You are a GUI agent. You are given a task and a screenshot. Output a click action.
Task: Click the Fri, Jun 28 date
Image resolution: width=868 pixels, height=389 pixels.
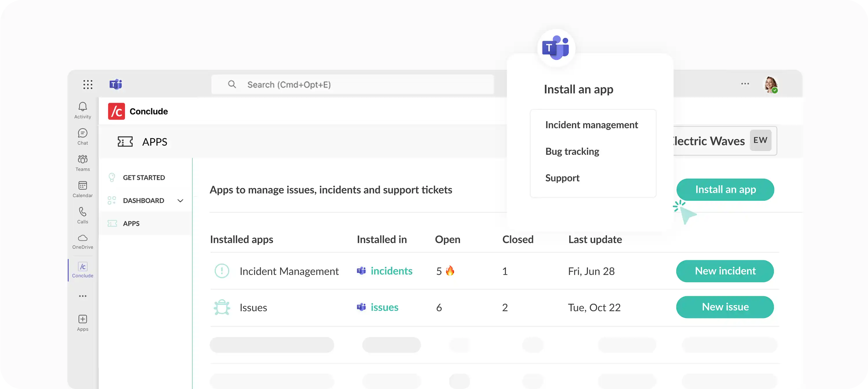coord(591,271)
